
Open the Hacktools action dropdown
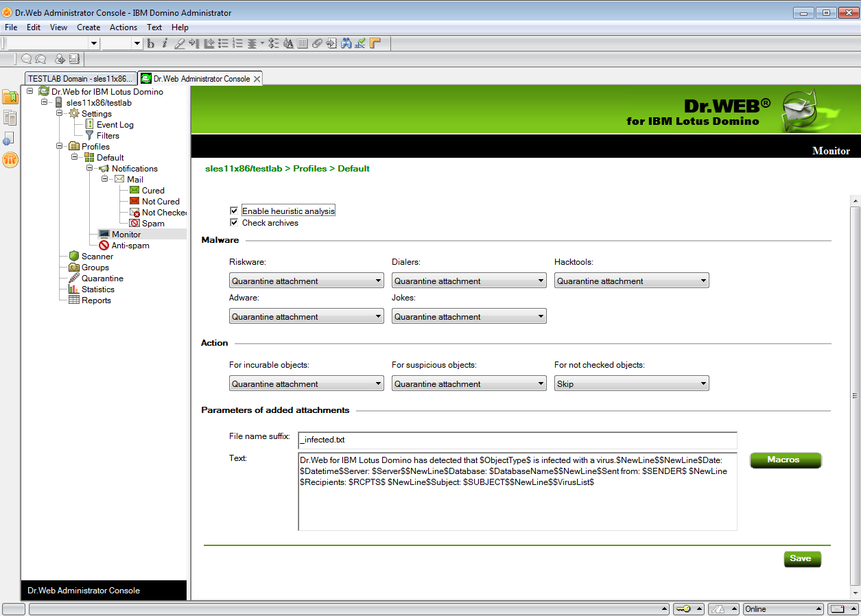coord(632,281)
